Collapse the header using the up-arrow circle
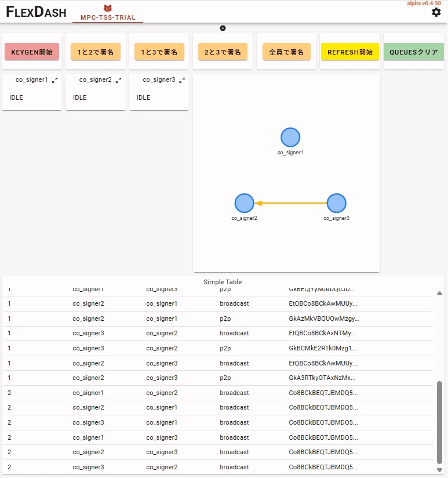The width and height of the screenshot is (448, 478). click(223, 28)
